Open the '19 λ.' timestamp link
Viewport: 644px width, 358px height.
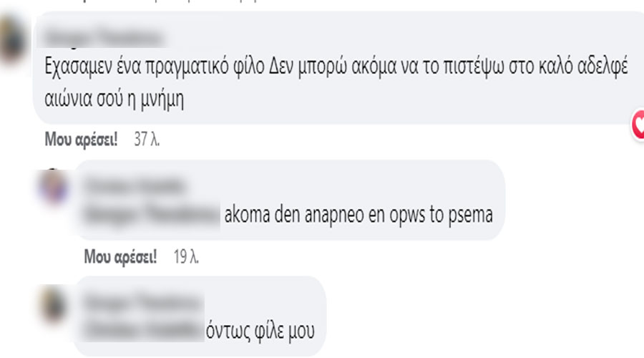(186, 257)
